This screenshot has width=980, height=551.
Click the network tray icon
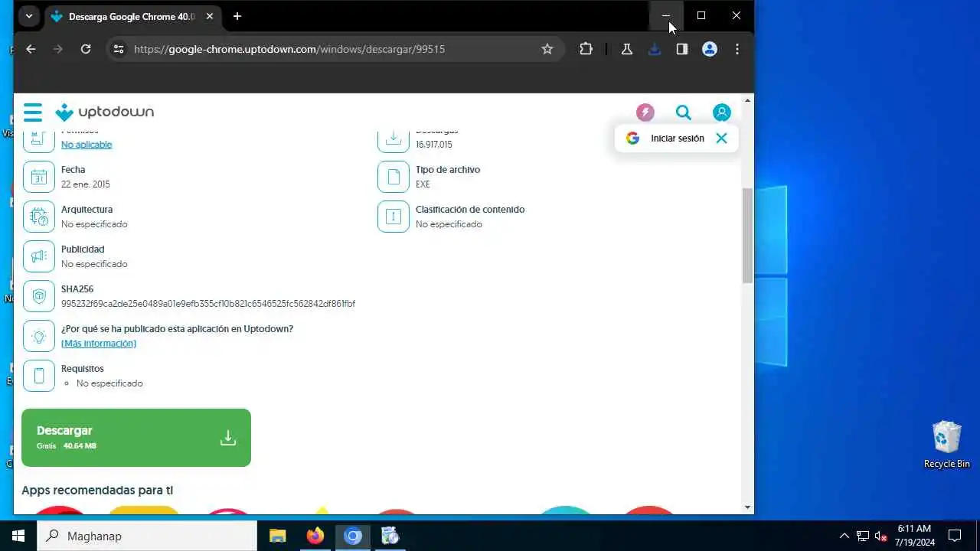(x=863, y=536)
